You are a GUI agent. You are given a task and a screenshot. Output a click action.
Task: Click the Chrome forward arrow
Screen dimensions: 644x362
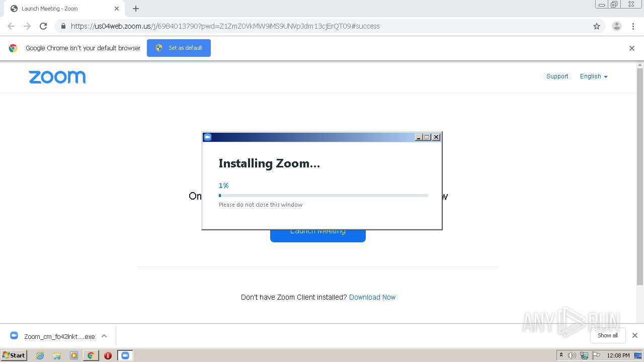pyautogui.click(x=27, y=26)
